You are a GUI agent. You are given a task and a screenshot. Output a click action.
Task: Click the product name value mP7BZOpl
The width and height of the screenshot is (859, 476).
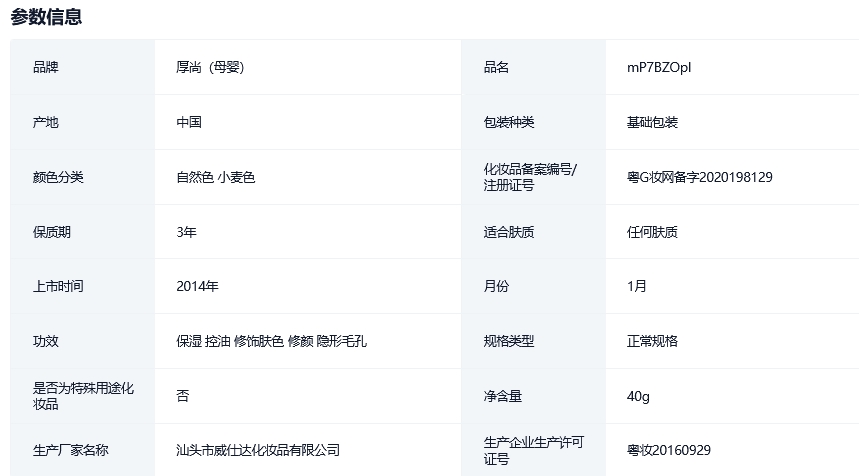click(659, 67)
